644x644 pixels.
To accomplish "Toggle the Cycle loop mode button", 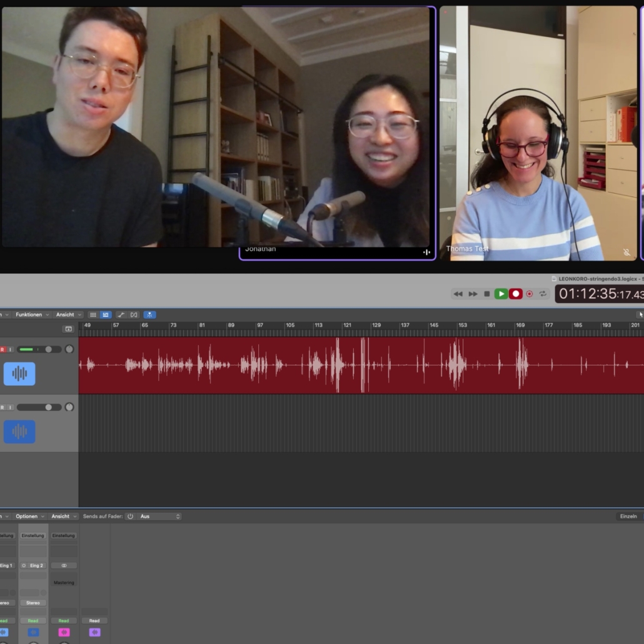I will [543, 294].
